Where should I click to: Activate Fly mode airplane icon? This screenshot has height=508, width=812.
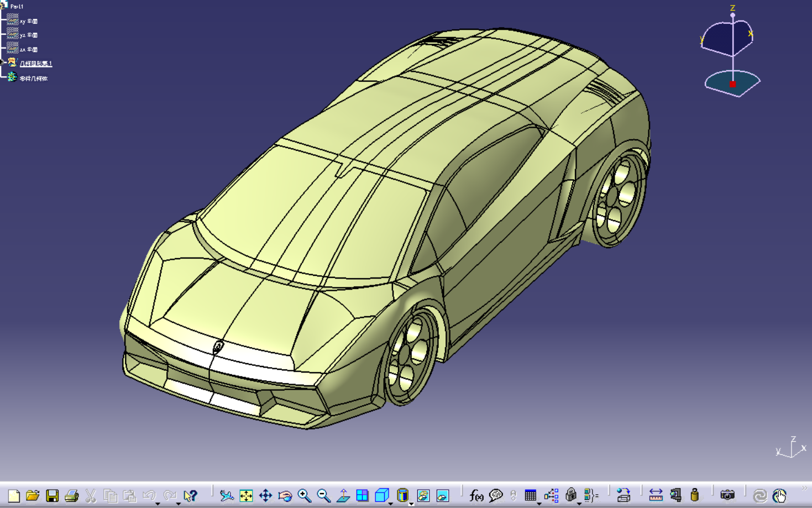coord(227,496)
